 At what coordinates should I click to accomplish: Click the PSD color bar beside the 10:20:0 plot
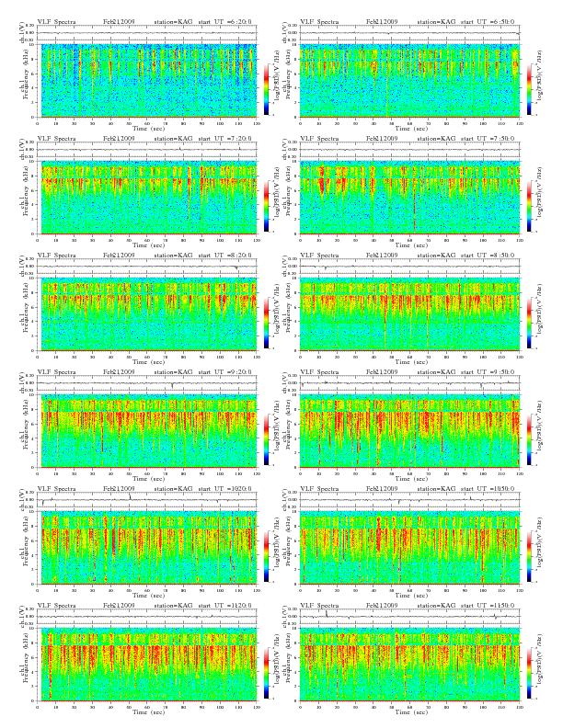[x=266, y=556]
